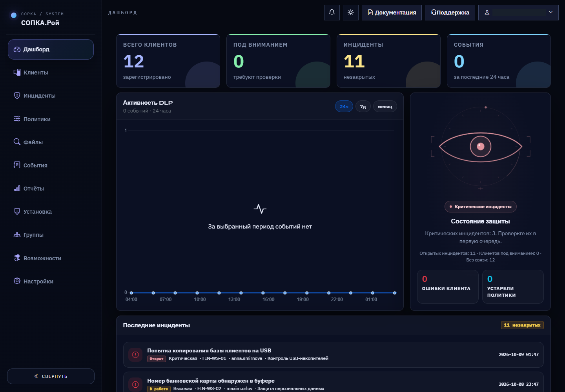Screen dimensions: 565x392
Task: Open Поддержка button
Action: pos(450,13)
